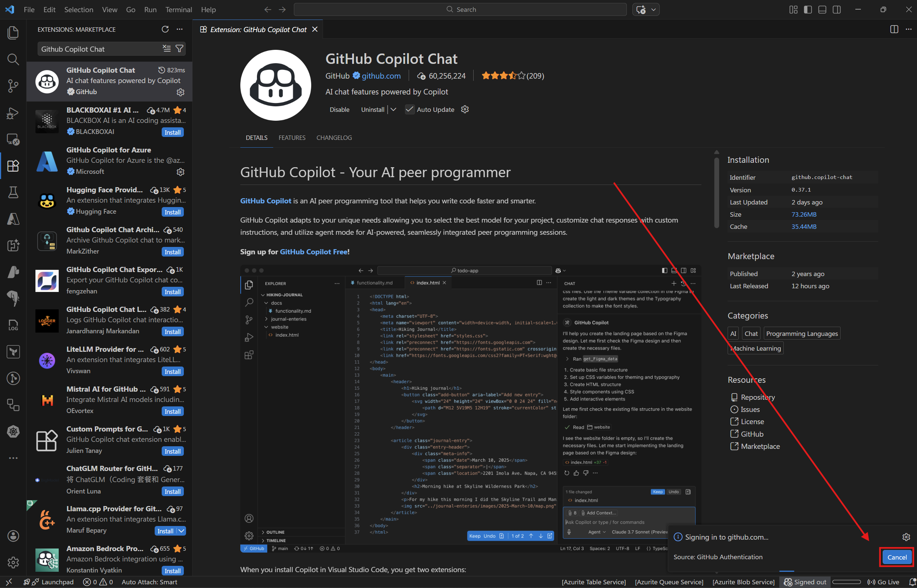Image resolution: width=917 pixels, height=588 pixels.
Task: Open Views and More Actions in Extensions header
Action: (x=179, y=30)
